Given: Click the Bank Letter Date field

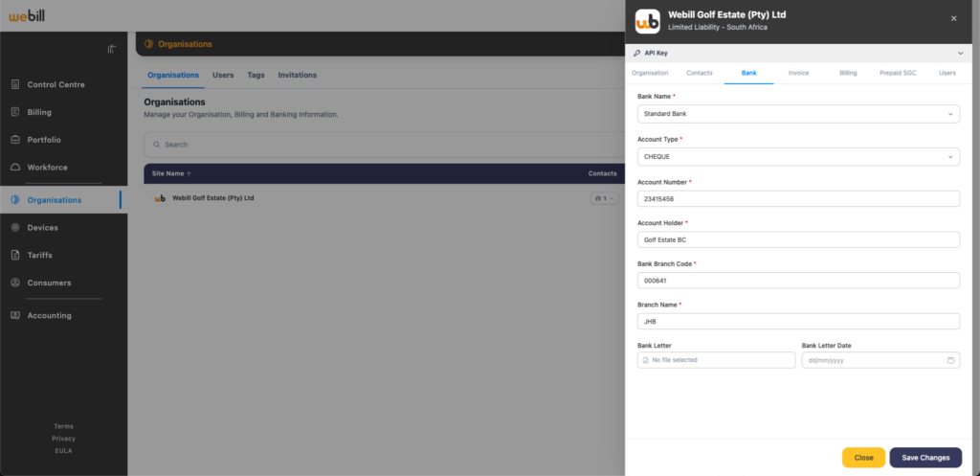Looking at the screenshot, I should [x=880, y=360].
